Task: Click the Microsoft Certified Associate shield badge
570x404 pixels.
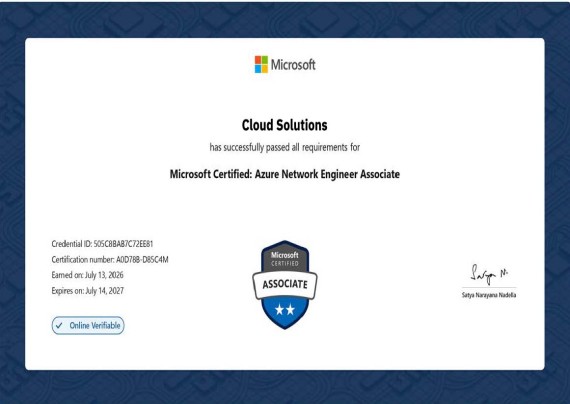Action: (x=285, y=284)
